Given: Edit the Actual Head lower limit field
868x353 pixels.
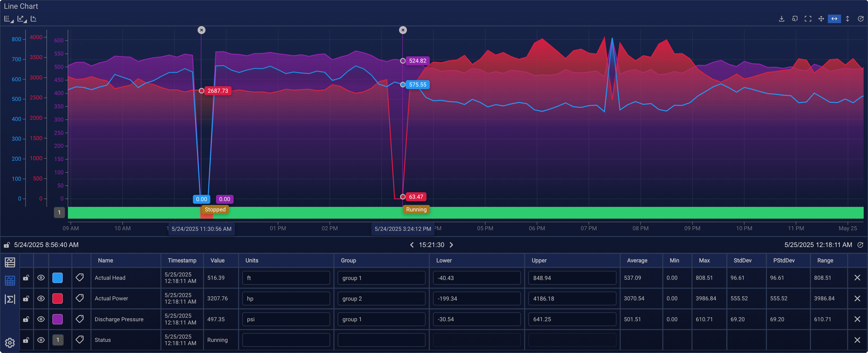Looking at the screenshot, I should pyautogui.click(x=477, y=278).
